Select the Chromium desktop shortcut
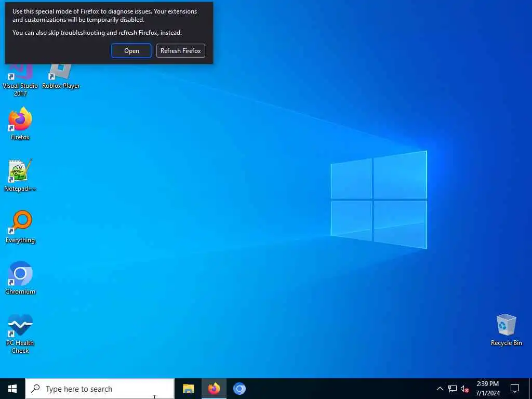 click(x=20, y=278)
